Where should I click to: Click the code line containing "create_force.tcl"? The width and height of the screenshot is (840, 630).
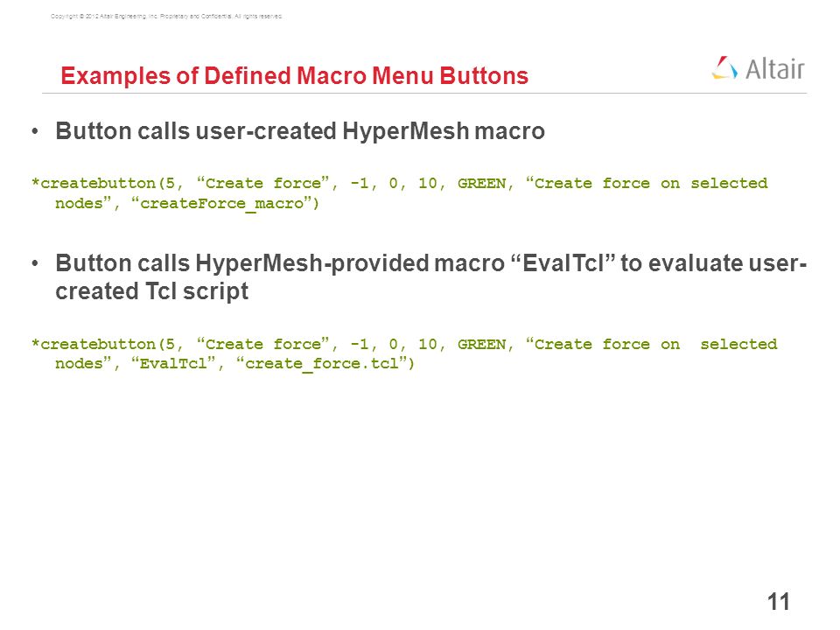(234, 364)
